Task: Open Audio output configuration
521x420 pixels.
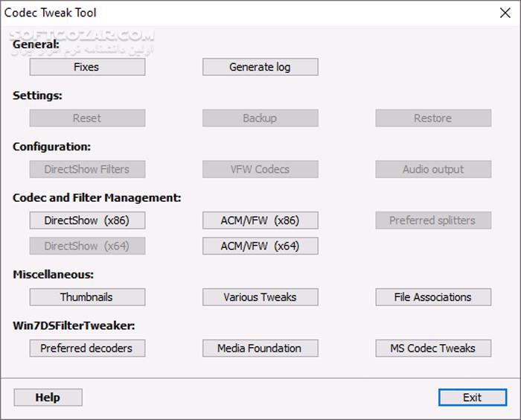Action: pyautogui.click(x=433, y=169)
